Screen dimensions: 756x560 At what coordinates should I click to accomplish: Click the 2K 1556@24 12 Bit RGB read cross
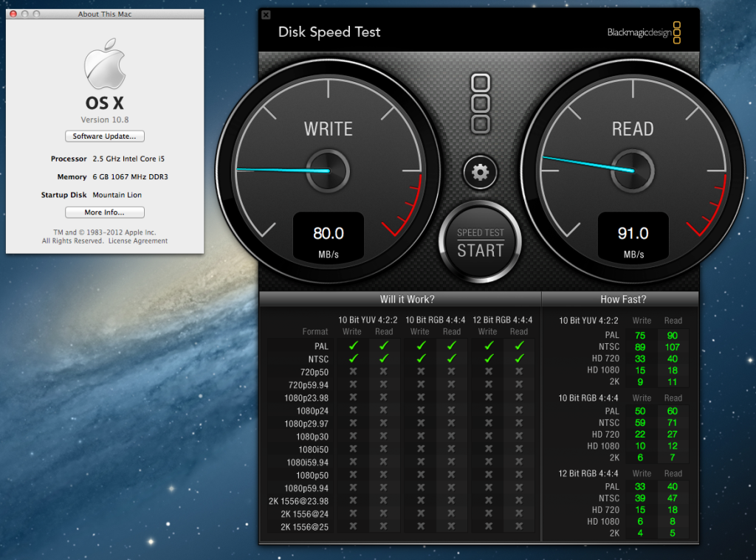coord(519,514)
